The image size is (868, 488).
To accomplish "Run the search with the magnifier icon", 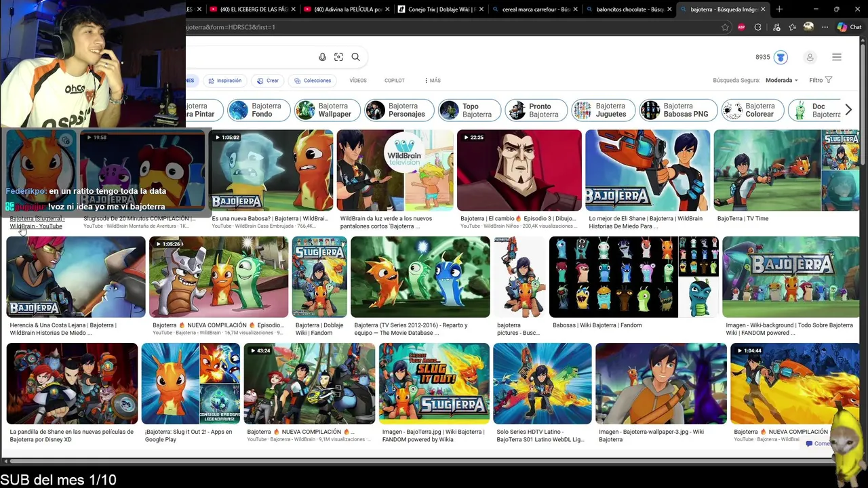I will click(x=355, y=57).
